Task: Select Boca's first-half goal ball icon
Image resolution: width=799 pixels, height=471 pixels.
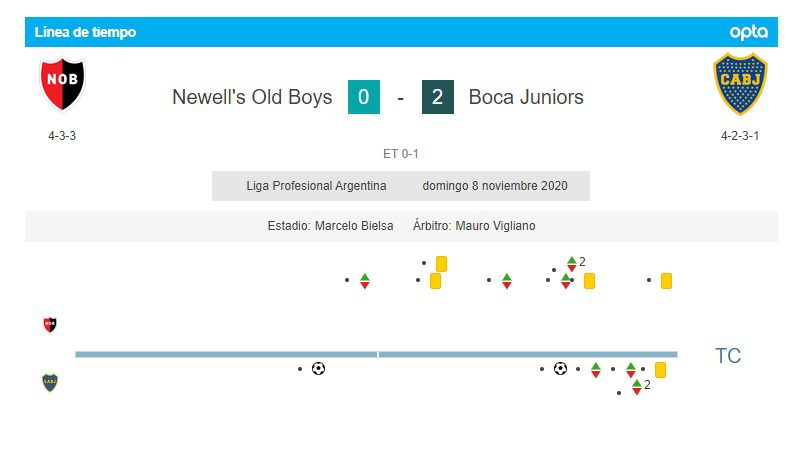Action: coord(318,369)
